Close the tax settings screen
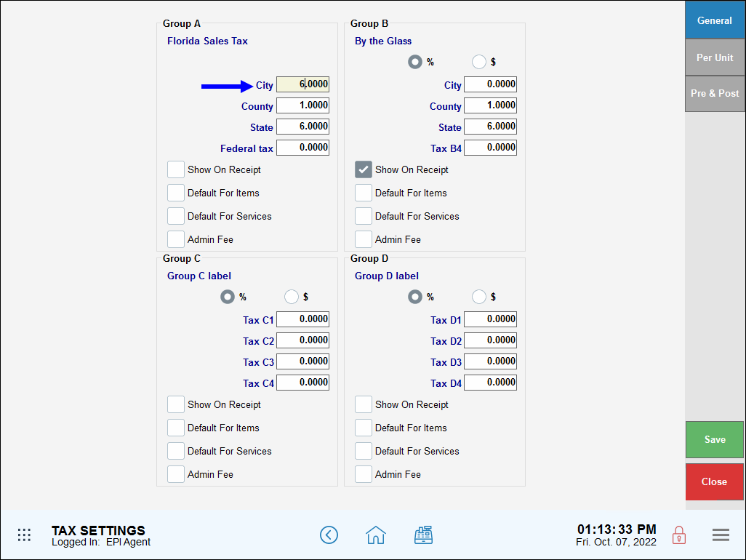Screen dimensions: 746x560 tap(715, 481)
